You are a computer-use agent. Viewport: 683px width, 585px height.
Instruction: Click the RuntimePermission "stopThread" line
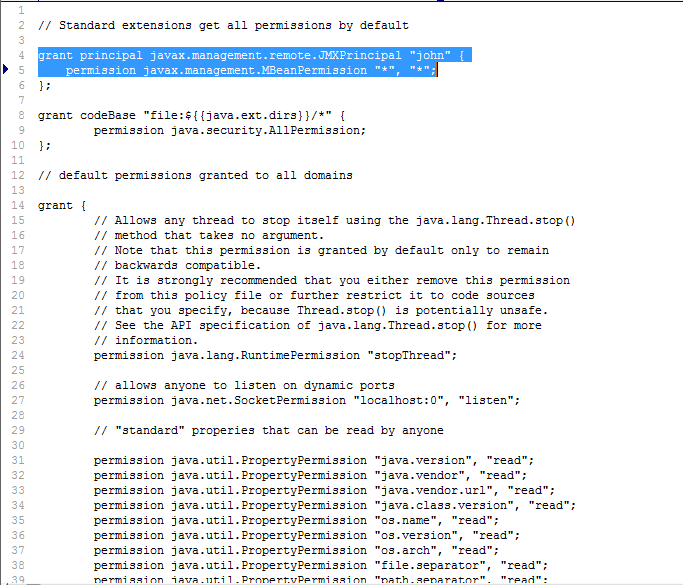(x=275, y=355)
